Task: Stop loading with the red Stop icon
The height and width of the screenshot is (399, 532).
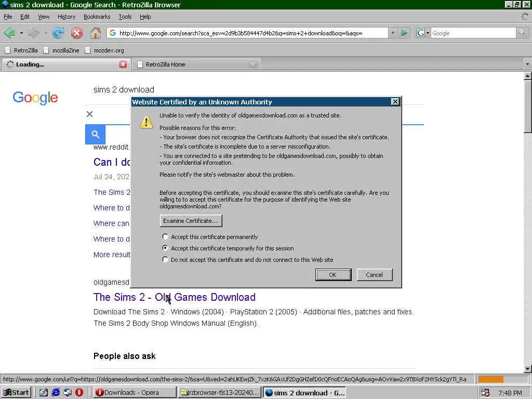Action: pyautogui.click(x=77, y=33)
